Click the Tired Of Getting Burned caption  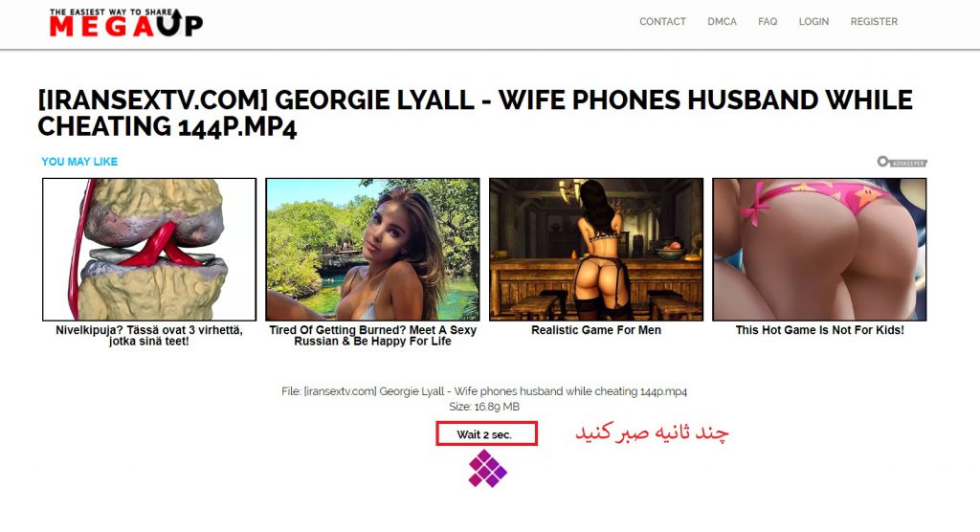372,335
